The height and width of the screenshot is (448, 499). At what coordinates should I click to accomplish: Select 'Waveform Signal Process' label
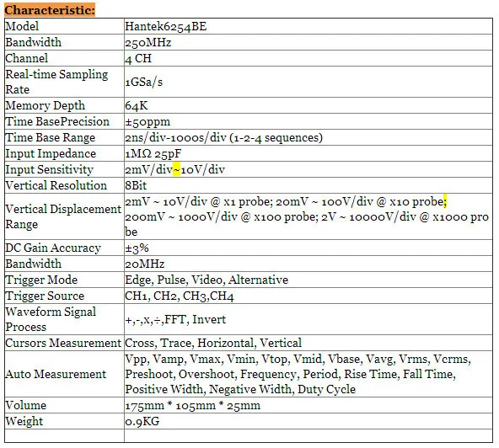(51, 319)
